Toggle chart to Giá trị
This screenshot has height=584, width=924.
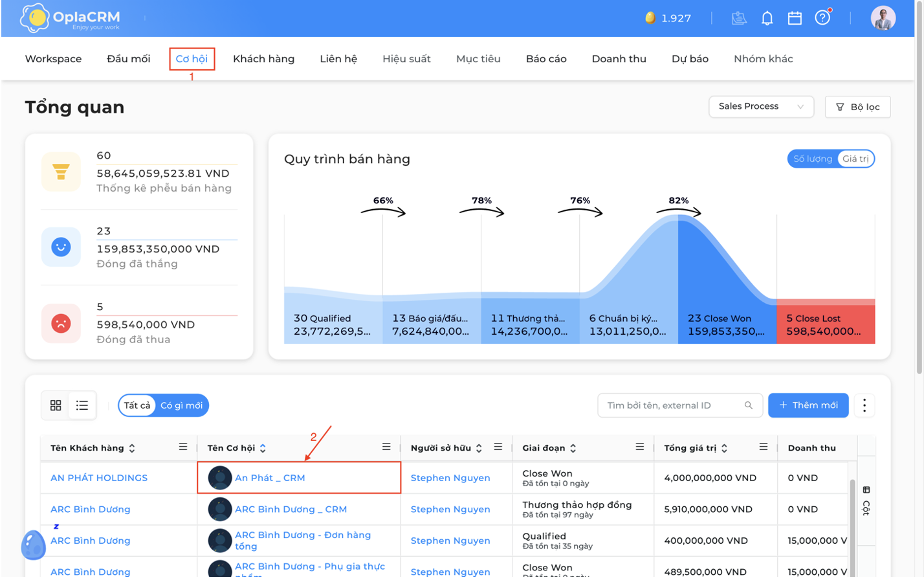tap(855, 159)
